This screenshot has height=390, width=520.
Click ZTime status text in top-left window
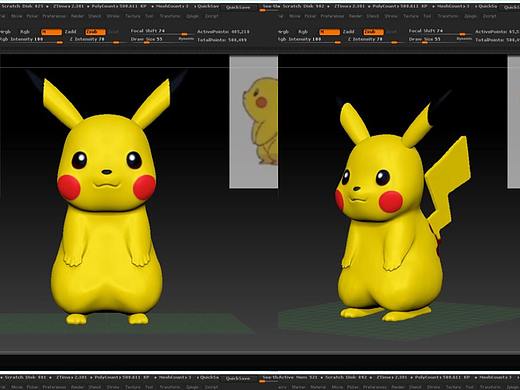tap(69, 7)
